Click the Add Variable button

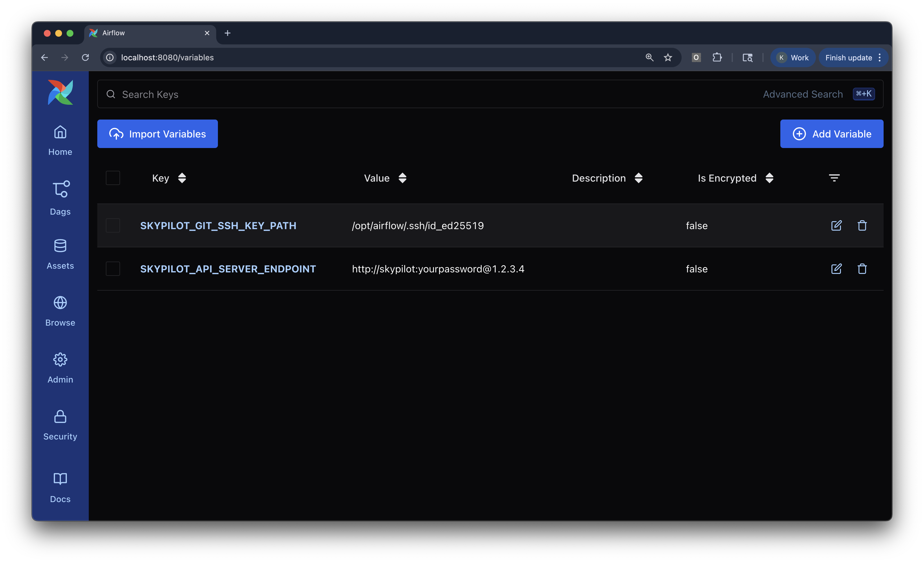coord(831,134)
